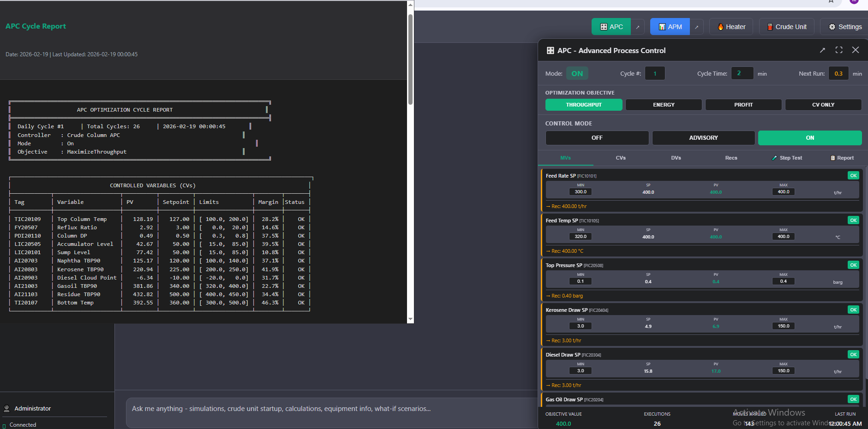
Task: Select ENERGY optimization objective
Action: tap(664, 105)
